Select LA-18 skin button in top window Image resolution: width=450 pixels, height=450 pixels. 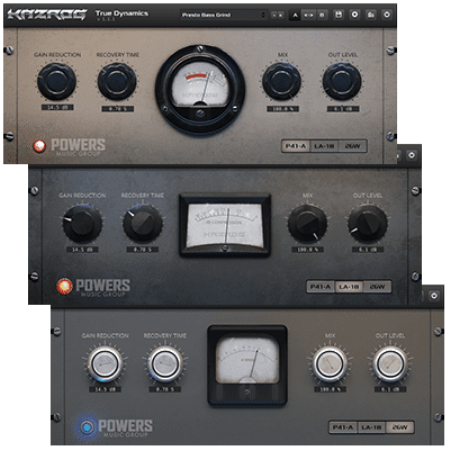(x=324, y=146)
